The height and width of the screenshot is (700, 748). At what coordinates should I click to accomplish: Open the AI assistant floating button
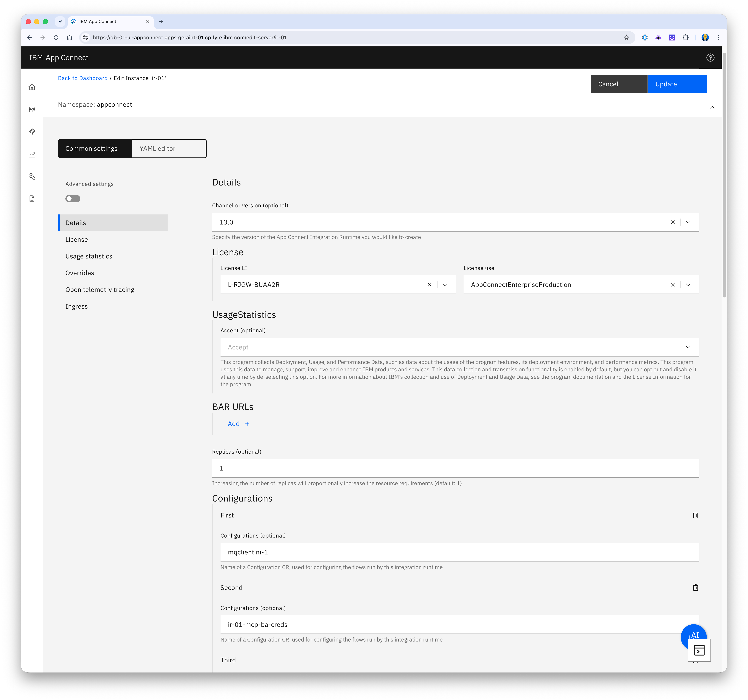(693, 634)
